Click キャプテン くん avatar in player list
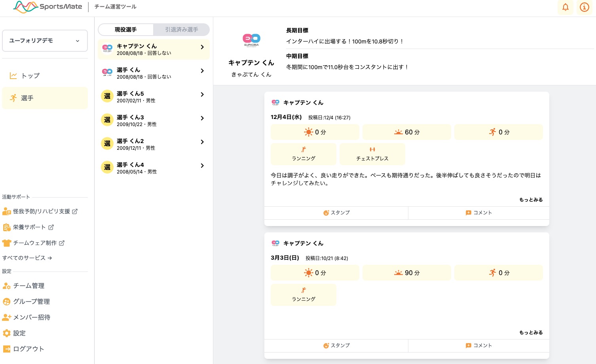 point(107,48)
